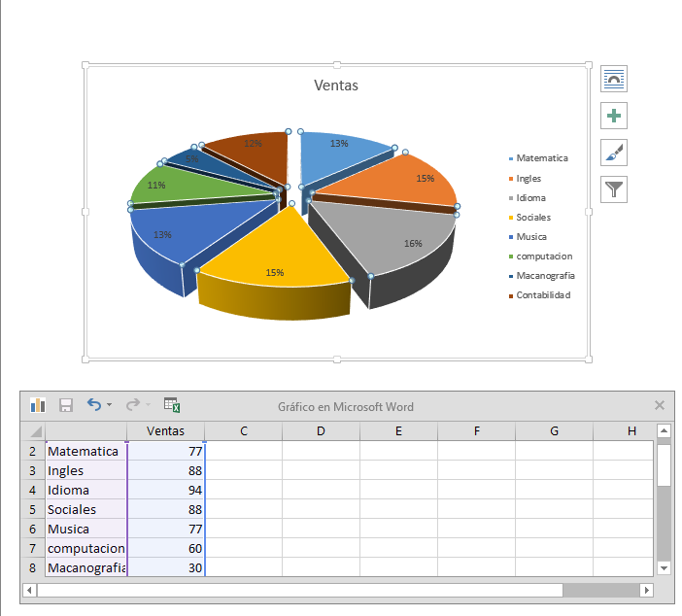Select column E header

(x=399, y=431)
